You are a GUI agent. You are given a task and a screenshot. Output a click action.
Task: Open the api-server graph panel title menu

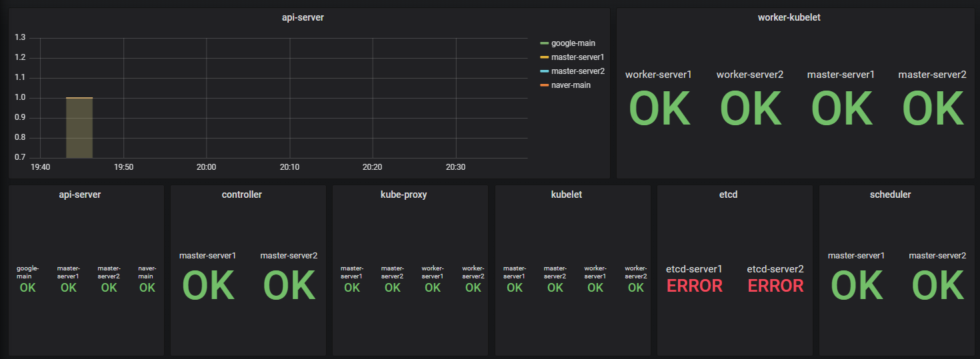coord(303,18)
